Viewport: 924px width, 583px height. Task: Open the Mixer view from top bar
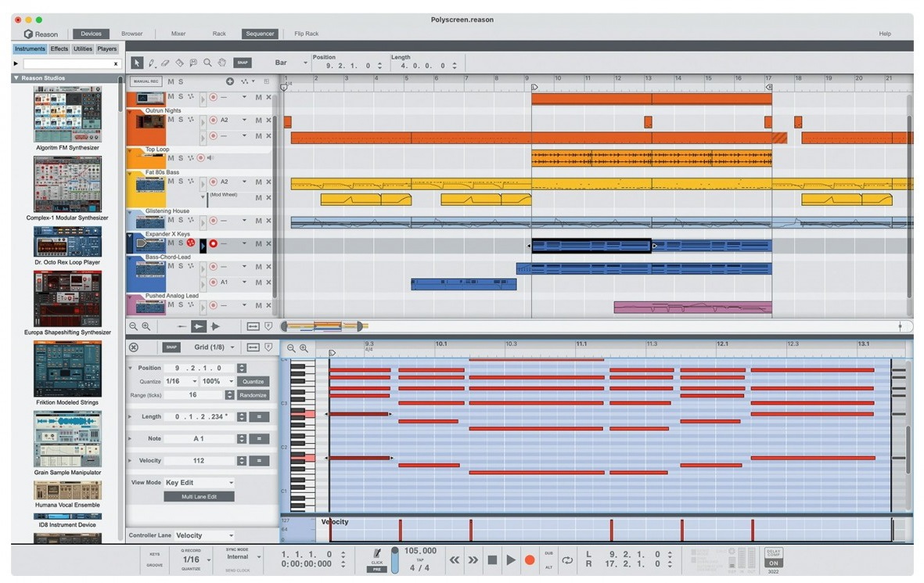pos(178,34)
